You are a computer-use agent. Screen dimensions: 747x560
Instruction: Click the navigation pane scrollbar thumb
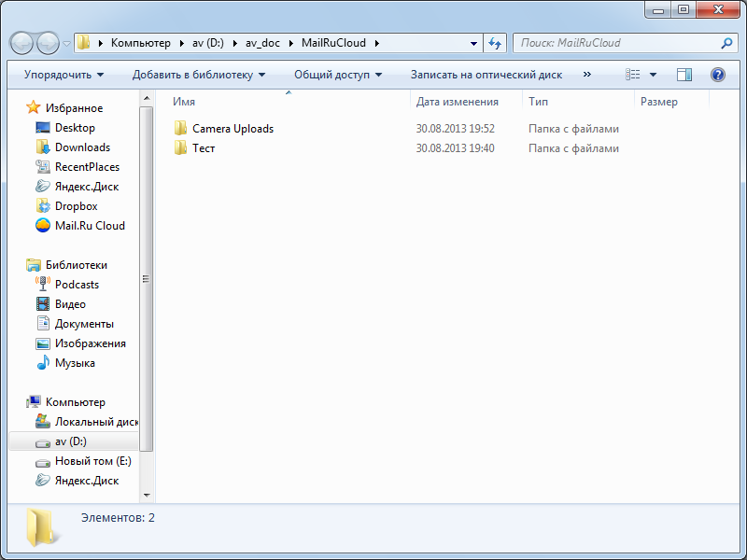[147, 279]
